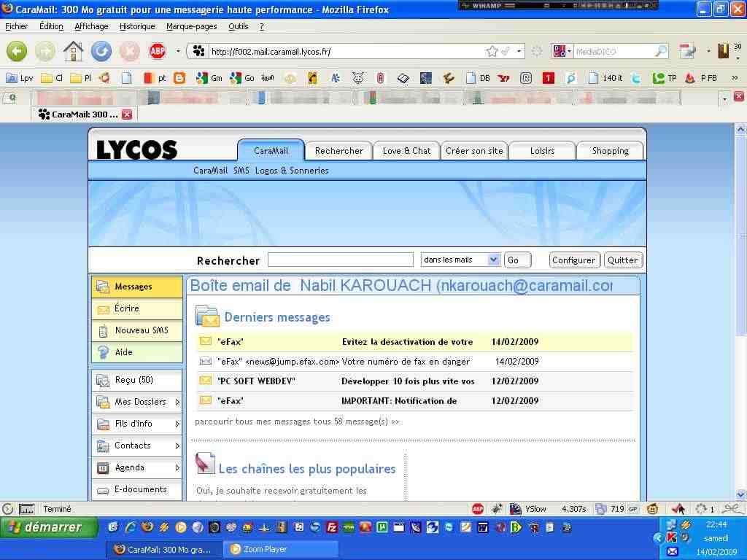Open the Lpv bookmark
This screenshot has height=560, width=747.
point(20,77)
